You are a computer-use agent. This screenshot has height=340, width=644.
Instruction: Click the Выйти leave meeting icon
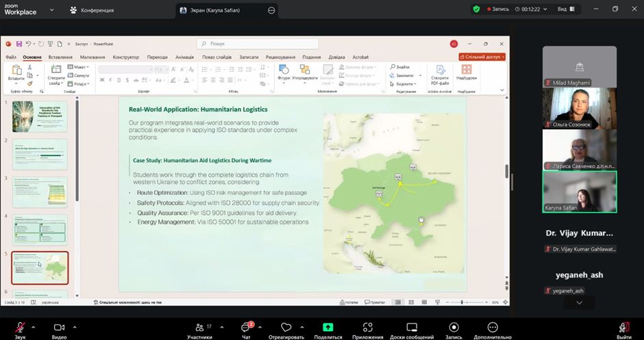(x=623, y=328)
